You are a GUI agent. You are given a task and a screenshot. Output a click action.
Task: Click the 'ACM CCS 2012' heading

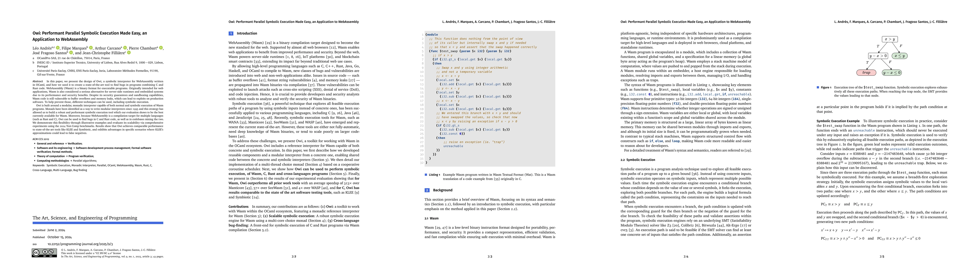click(41, 139)
